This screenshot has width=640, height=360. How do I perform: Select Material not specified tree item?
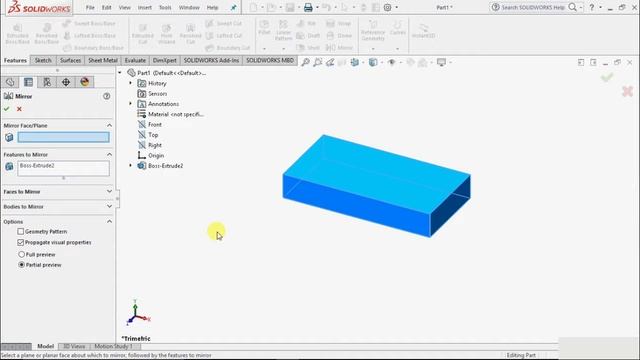176,114
